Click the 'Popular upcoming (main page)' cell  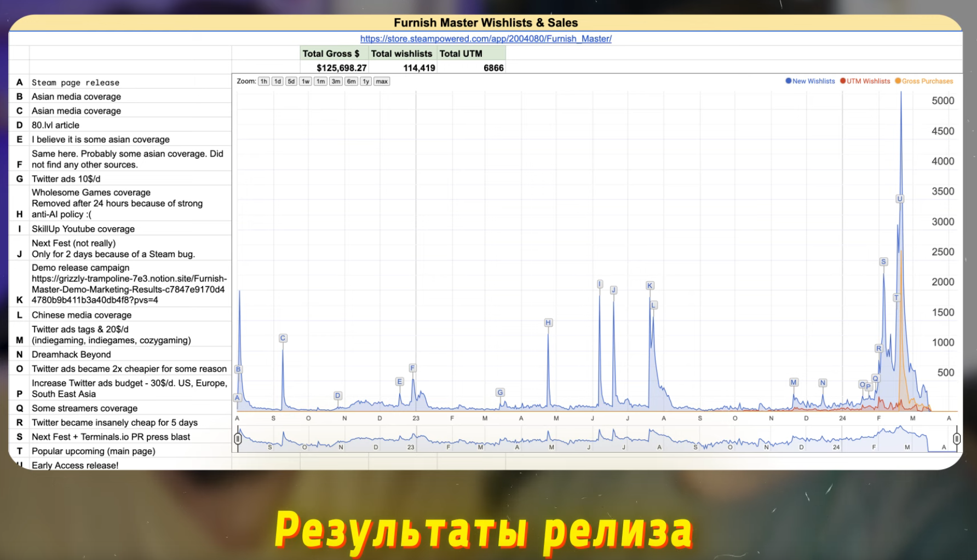click(130, 451)
